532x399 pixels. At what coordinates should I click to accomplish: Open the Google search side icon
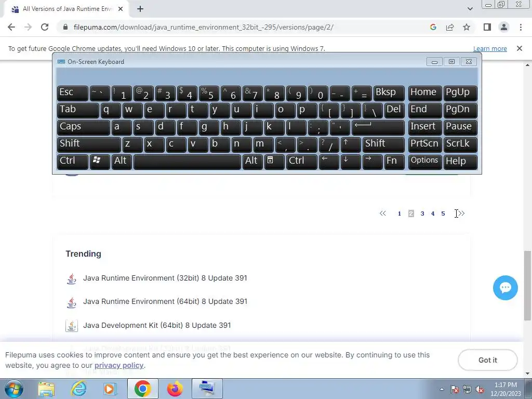pyautogui.click(x=433, y=27)
